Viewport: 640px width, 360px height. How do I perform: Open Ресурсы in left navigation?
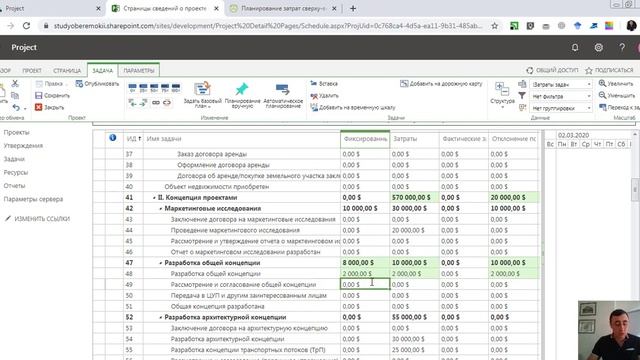pyautogui.click(x=16, y=172)
